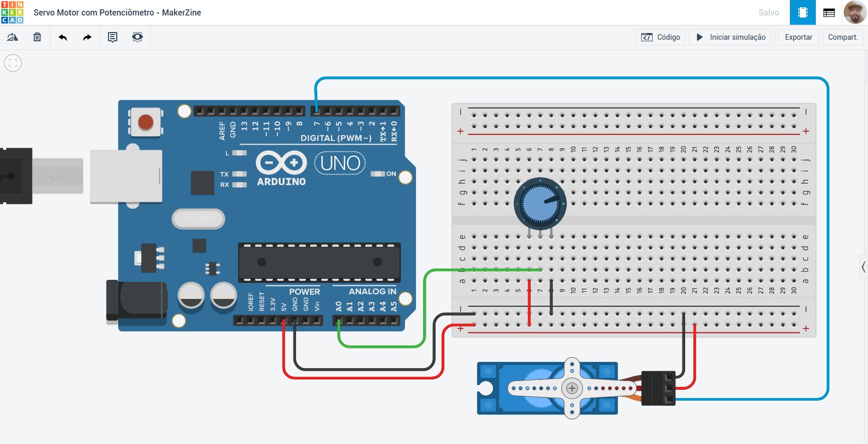Click the zoom to fit icon

(13, 63)
